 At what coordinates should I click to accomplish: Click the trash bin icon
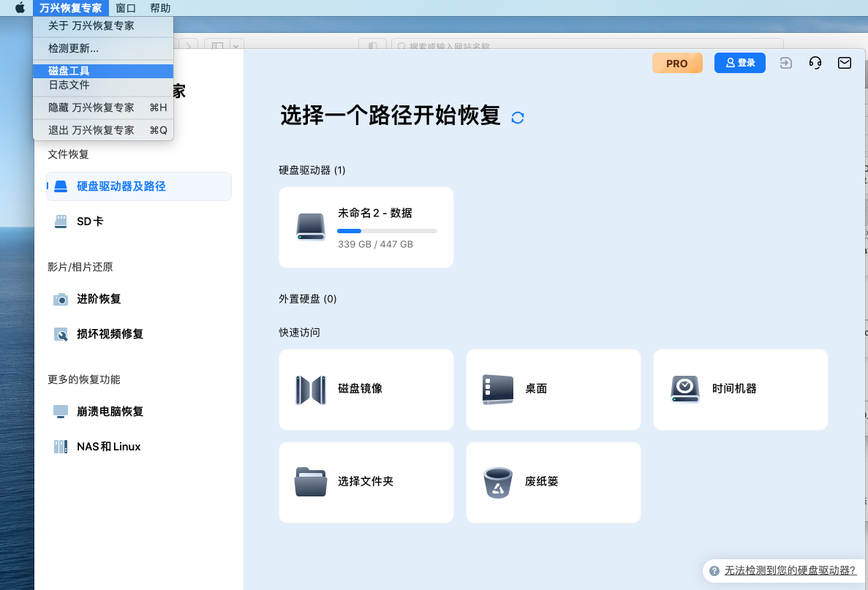[x=498, y=483]
